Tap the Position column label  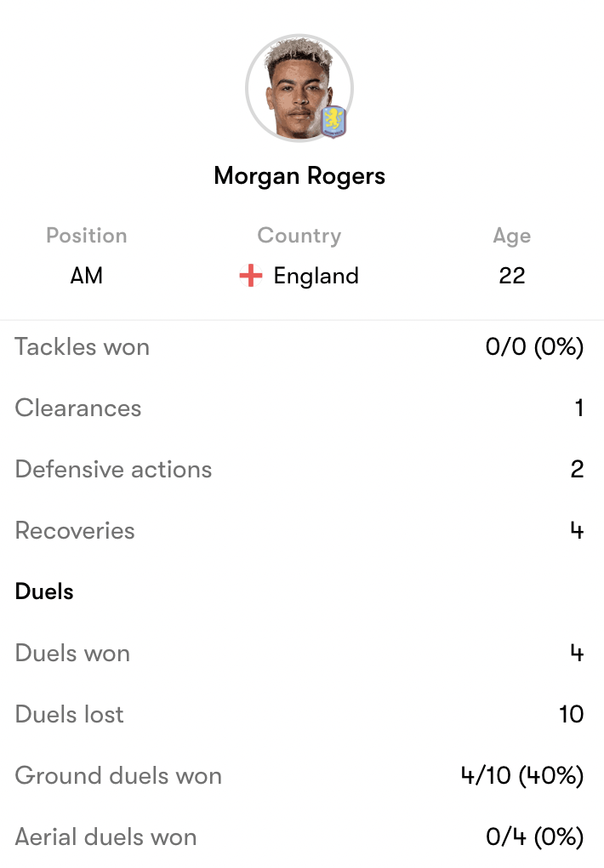point(87,235)
